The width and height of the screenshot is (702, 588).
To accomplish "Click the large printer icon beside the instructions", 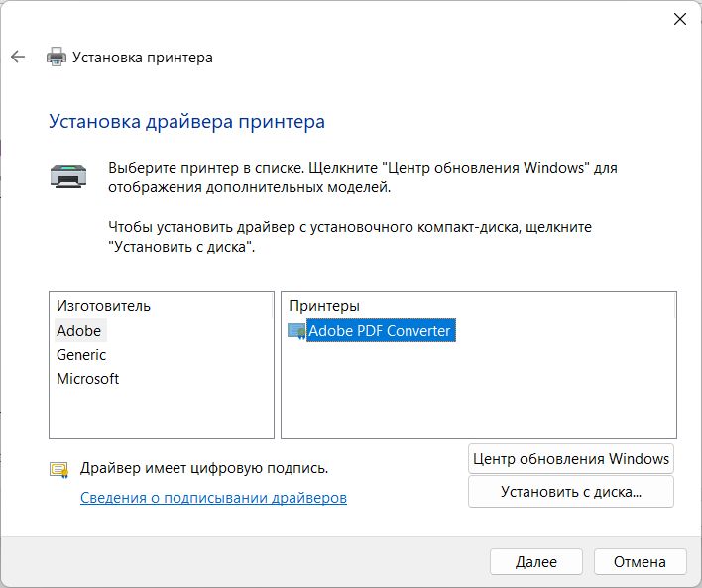I will [x=68, y=176].
